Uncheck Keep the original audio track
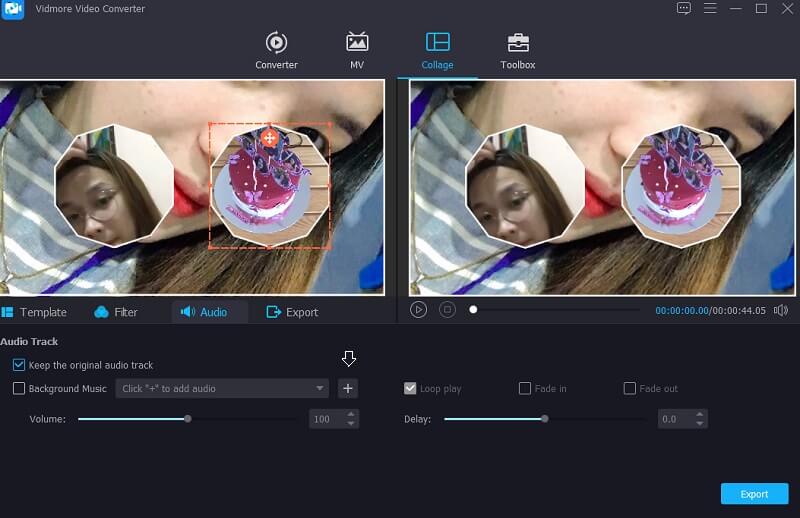Image resolution: width=800 pixels, height=518 pixels. click(x=19, y=365)
